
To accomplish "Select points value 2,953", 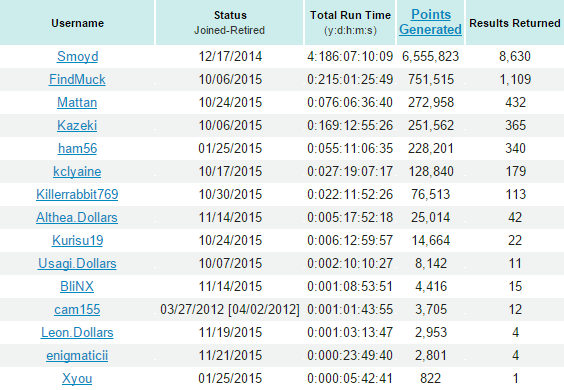I will (x=431, y=333).
